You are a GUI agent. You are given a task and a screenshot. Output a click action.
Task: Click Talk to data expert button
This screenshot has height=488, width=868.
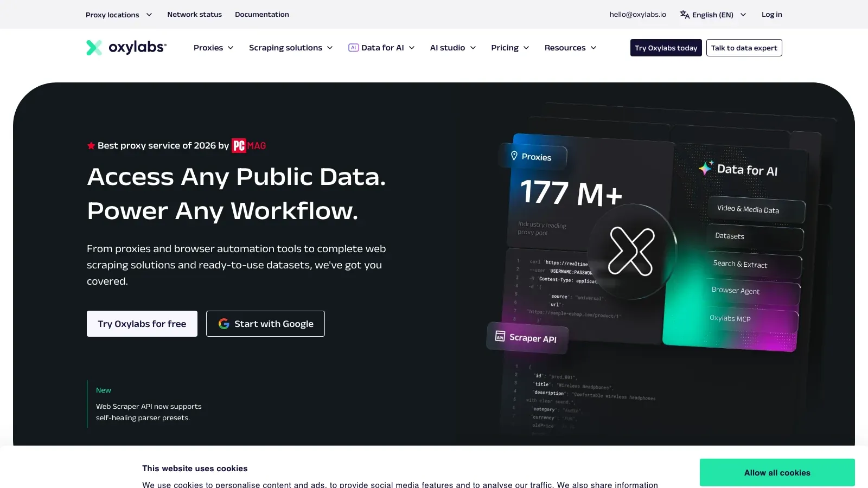point(744,48)
